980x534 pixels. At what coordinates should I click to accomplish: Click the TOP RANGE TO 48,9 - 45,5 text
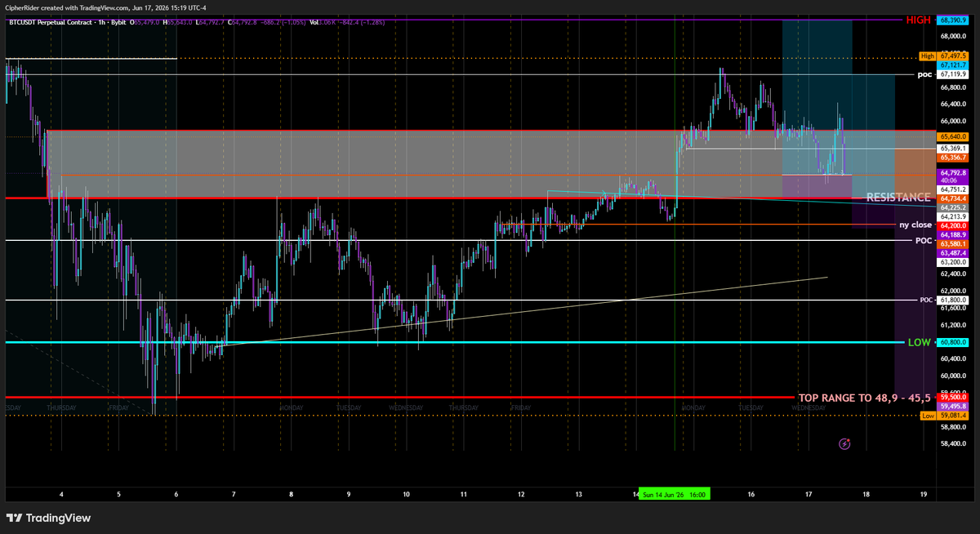pos(865,397)
